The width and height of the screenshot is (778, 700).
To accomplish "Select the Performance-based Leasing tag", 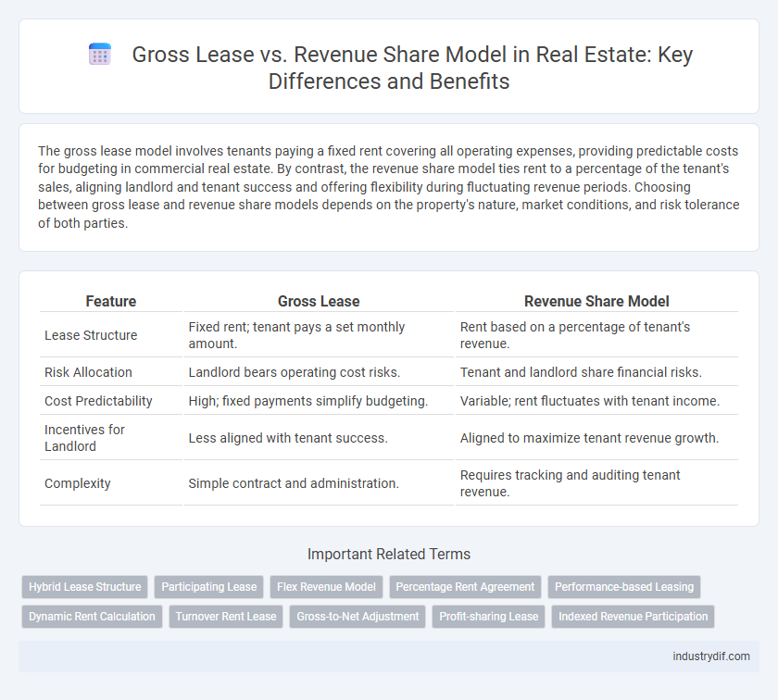I will tap(624, 587).
